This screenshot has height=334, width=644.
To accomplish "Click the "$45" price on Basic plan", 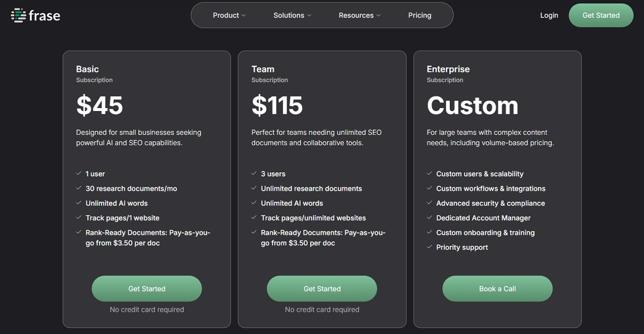I will pos(99,105).
